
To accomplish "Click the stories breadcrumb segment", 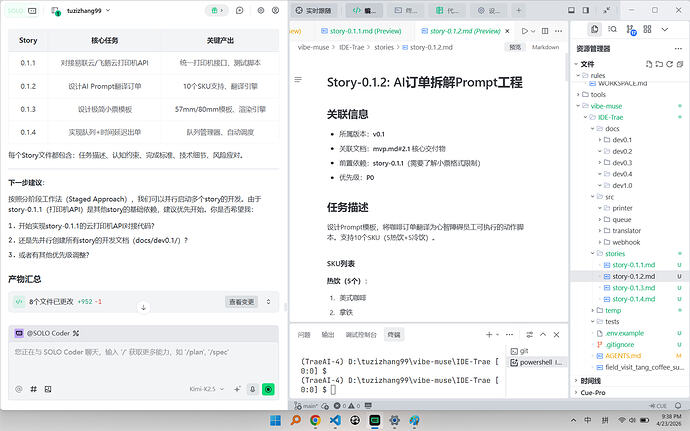I will (x=384, y=47).
